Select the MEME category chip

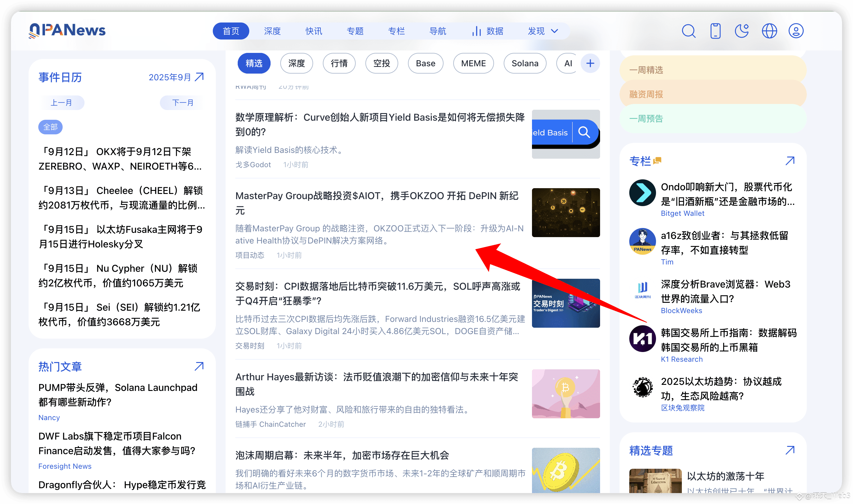pos(473,63)
